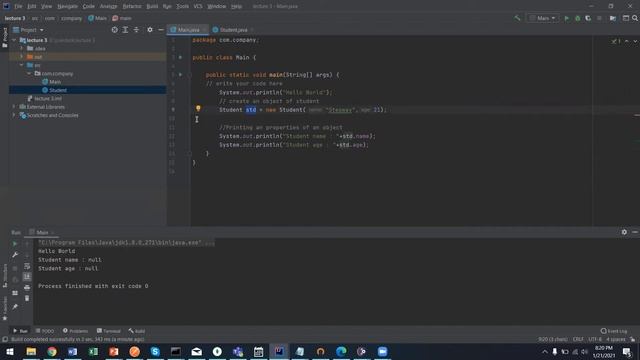
Task: Toggle the vertical Favorites tool window button
Action: (4, 308)
